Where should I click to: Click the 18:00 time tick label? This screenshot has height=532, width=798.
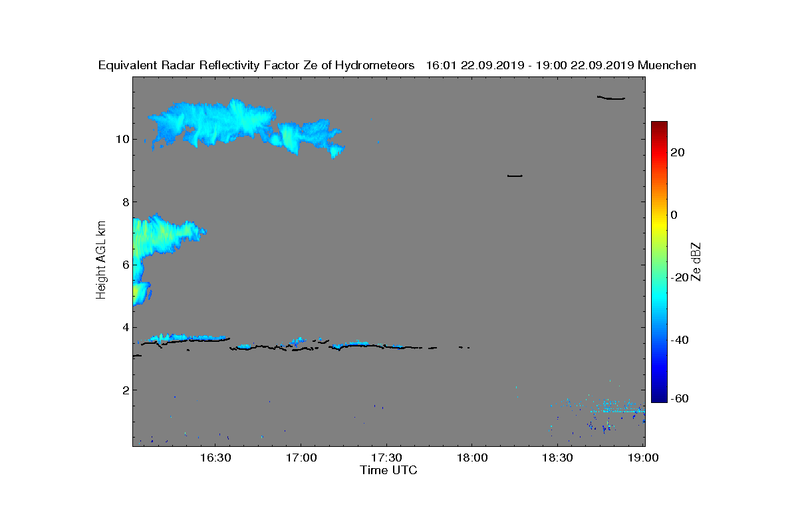471,458
